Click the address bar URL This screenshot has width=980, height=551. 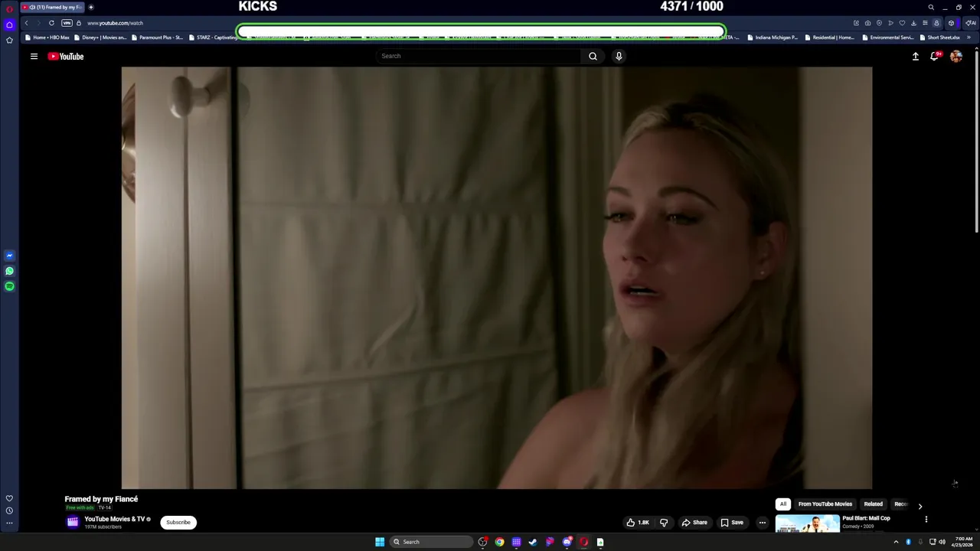pyautogui.click(x=115, y=23)
